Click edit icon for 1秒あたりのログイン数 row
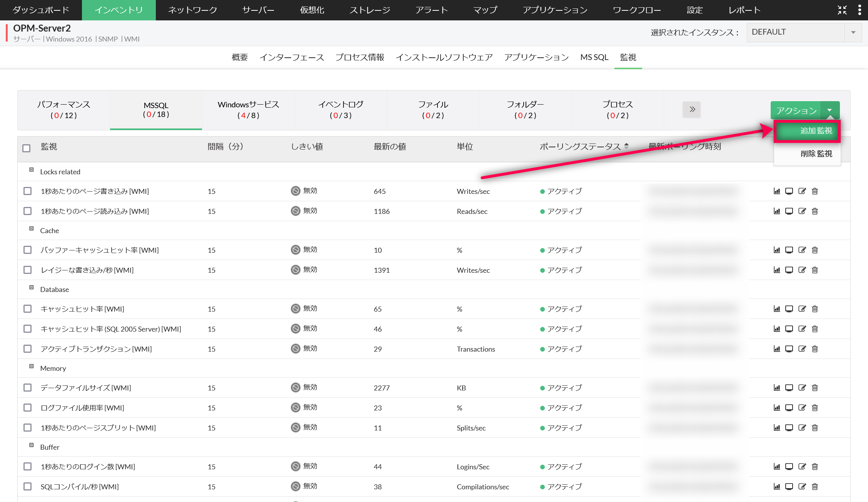868x502 pixels. [802, 467]
